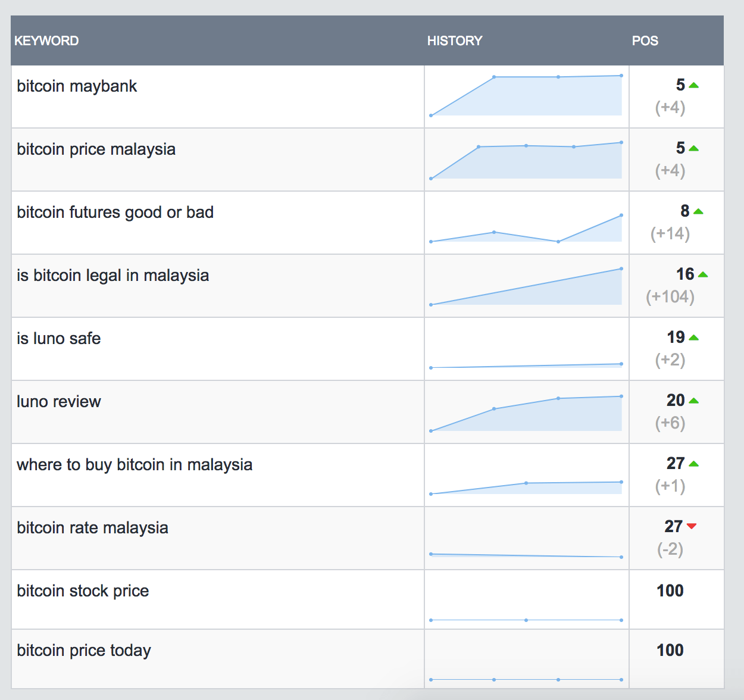This screenshot has width=744, height=700.
Task: Sort by the KEYWORD column header
Action: tap(46, 41)
